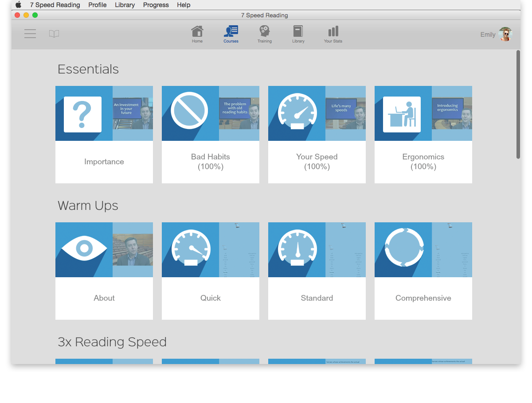The width and height of the screenshot is (532, 403).
Task: Click the question mark Importance icon
Action: (82, 114)
